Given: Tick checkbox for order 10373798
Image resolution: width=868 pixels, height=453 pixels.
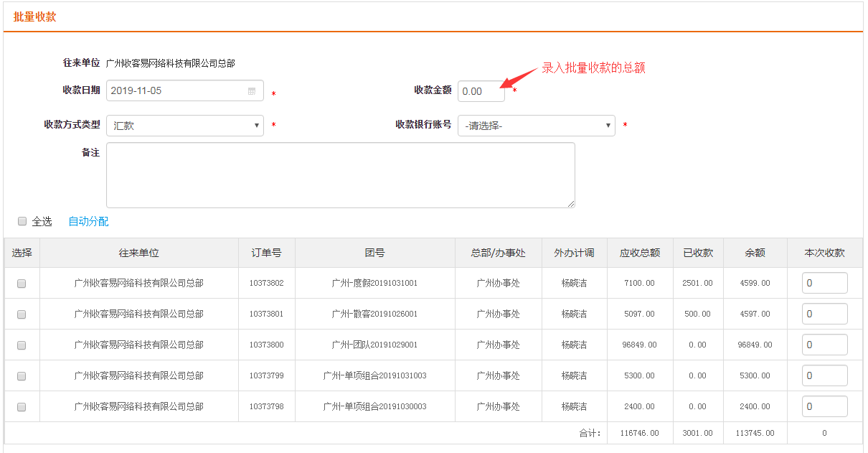Looking at the screenshot, I should pyautogui.click(x=22, y=407).
